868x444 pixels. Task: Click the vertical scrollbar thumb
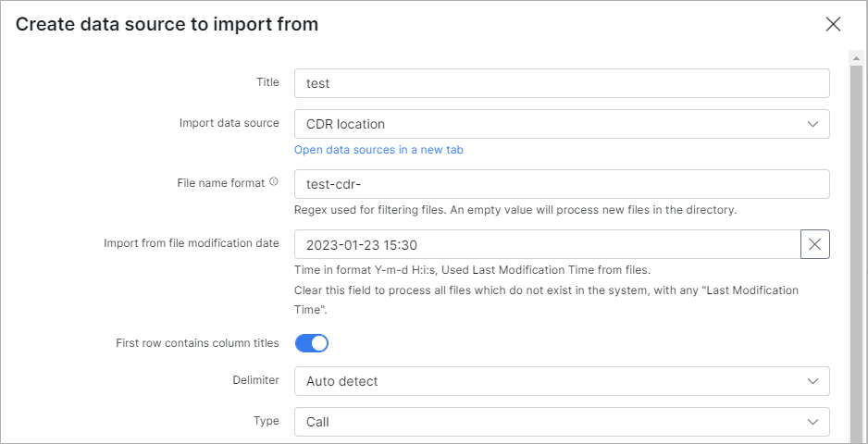(x=856, y=249)
